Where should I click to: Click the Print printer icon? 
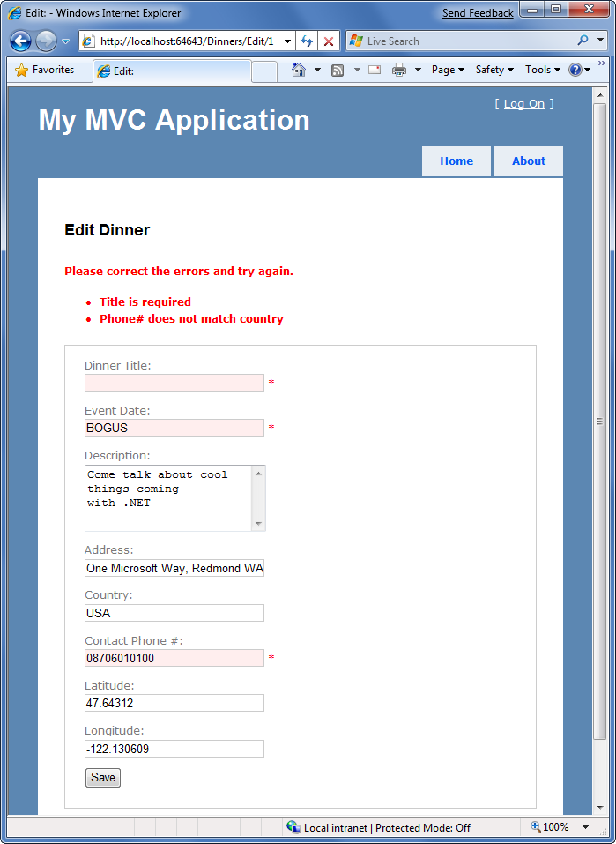(398, 70)
